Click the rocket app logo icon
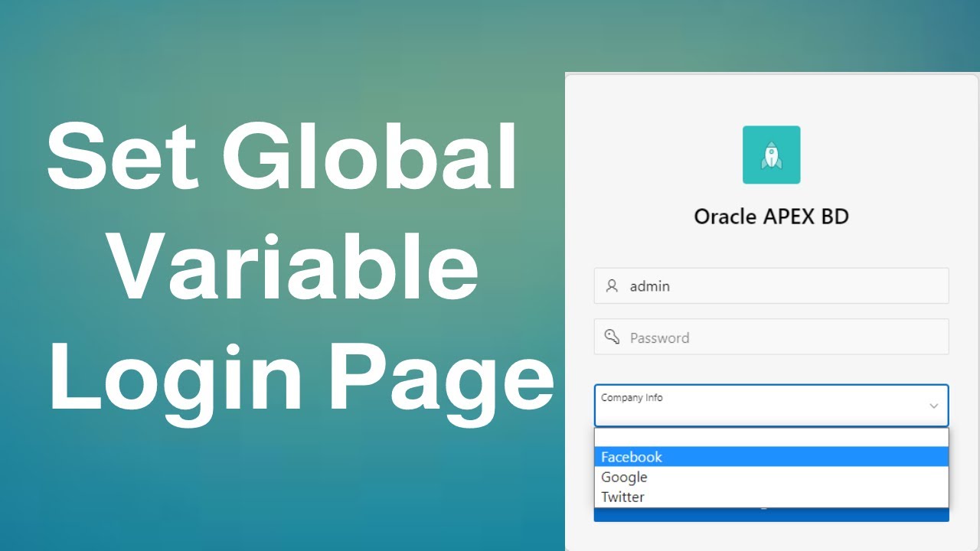This screenshot has height=551, width=980. coord(771,155)
